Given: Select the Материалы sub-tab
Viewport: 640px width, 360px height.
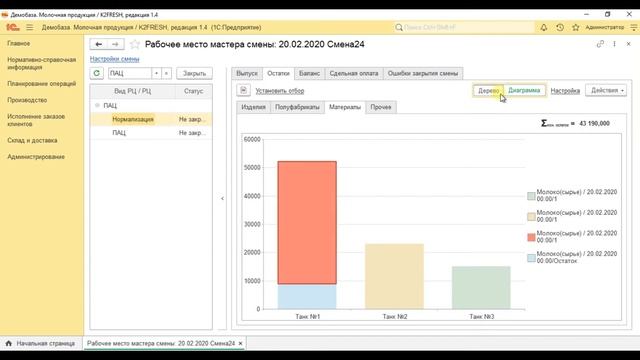Looking at the screenshot, I should [345, 107].
